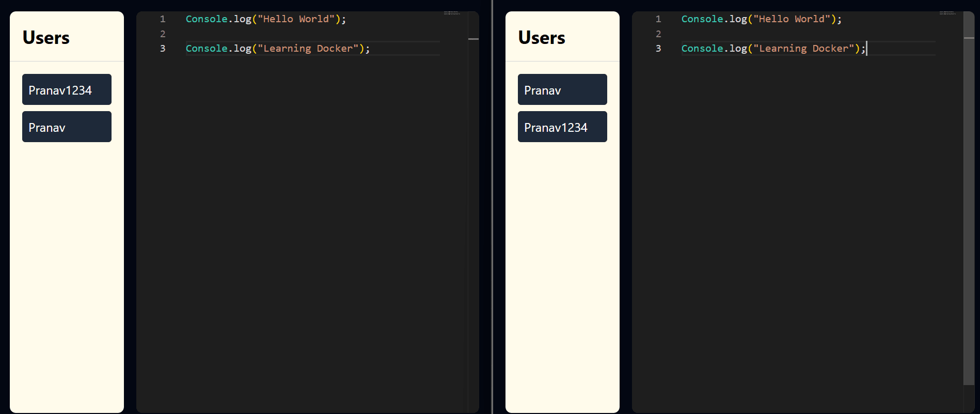Click line number 2 in left editor
Viewport: 980px width, 414px height.
pos(163,34)
